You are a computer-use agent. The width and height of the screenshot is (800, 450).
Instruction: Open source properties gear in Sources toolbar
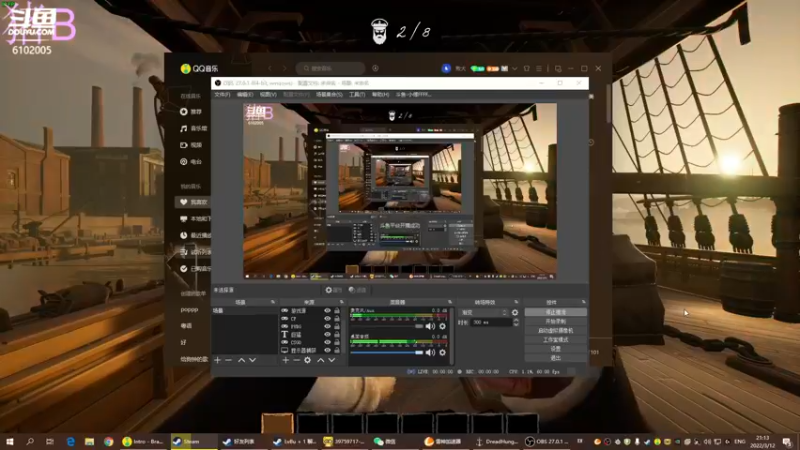point(308,360)
